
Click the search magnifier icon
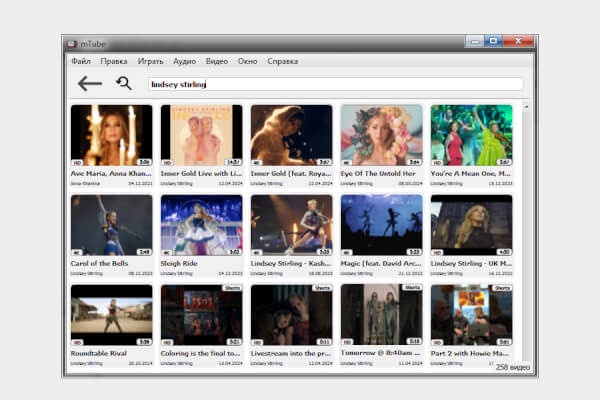pos(124,83)
